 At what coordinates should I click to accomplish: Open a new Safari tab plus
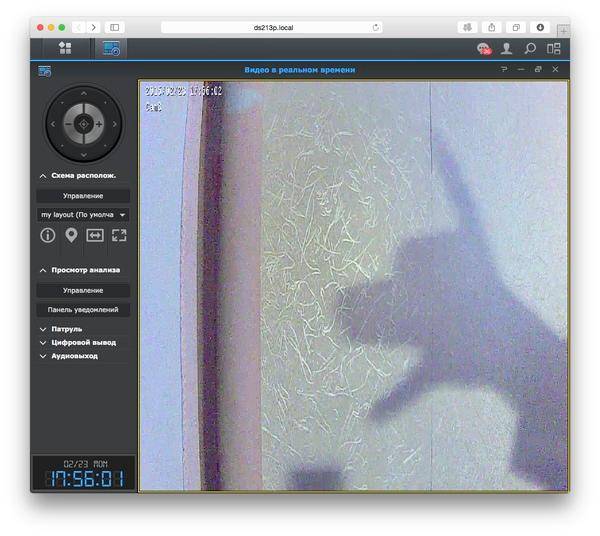point(564,31)
